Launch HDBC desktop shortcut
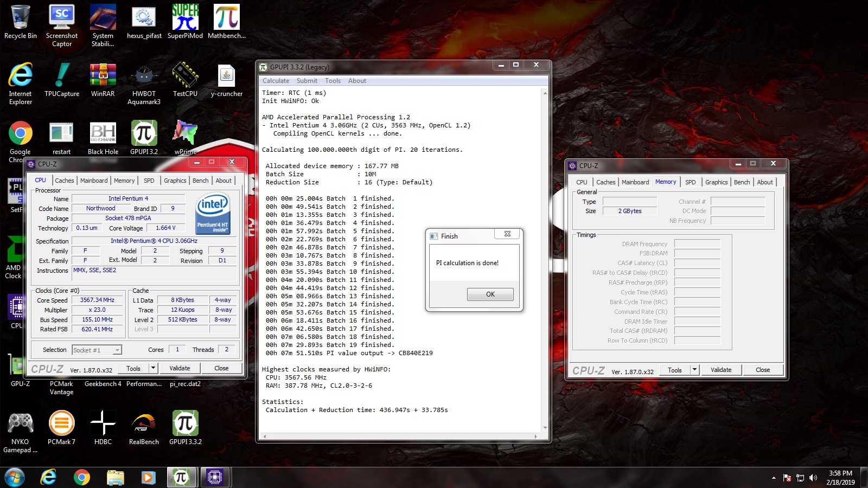The image size is (868, 488). [103, 428]
